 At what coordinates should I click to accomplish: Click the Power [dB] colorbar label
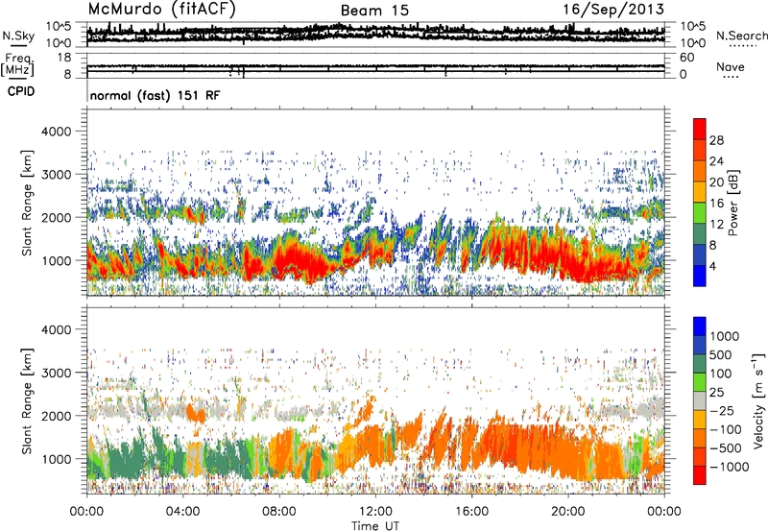tap(733, 203)
